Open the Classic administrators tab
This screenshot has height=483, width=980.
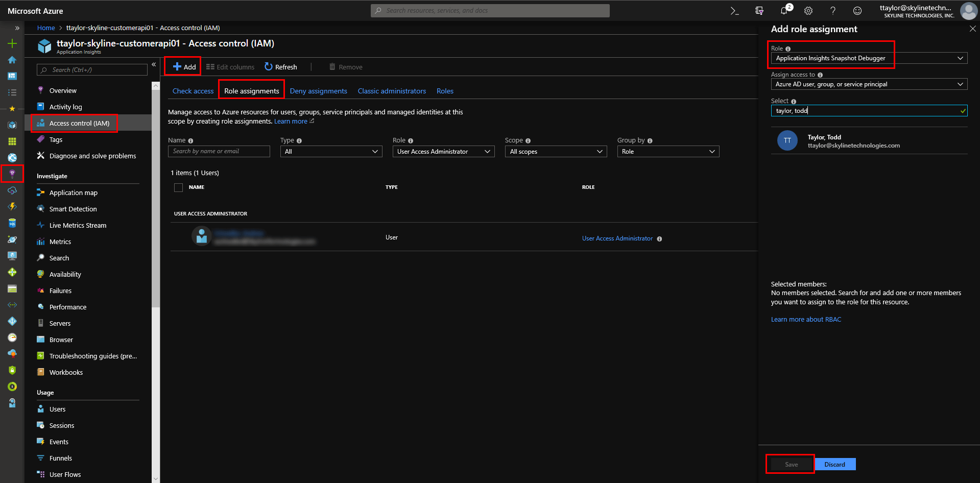392,91
